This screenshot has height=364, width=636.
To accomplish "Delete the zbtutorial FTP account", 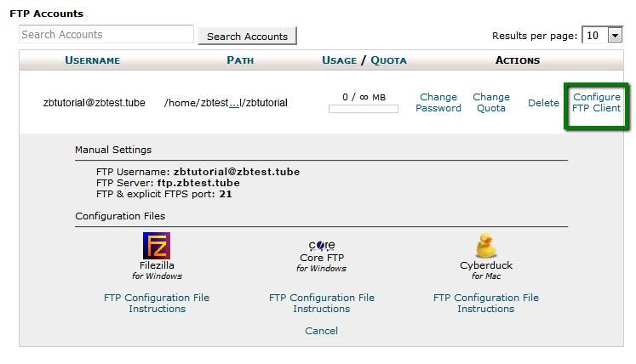I will pyautogui.click(x=543, y=103).
